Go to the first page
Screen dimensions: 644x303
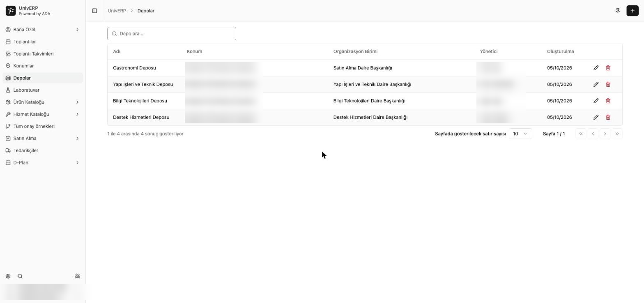point(581,134)
